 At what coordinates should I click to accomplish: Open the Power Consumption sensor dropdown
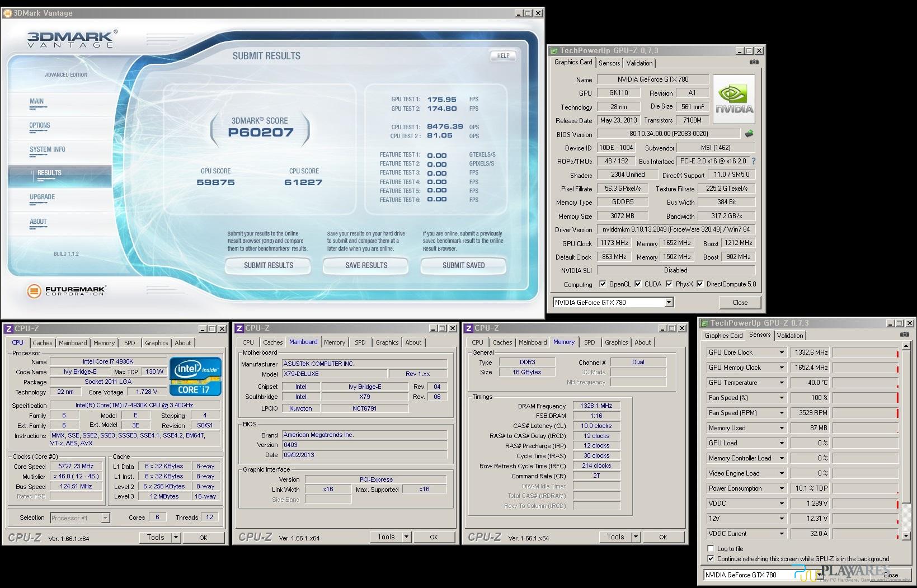782,488
